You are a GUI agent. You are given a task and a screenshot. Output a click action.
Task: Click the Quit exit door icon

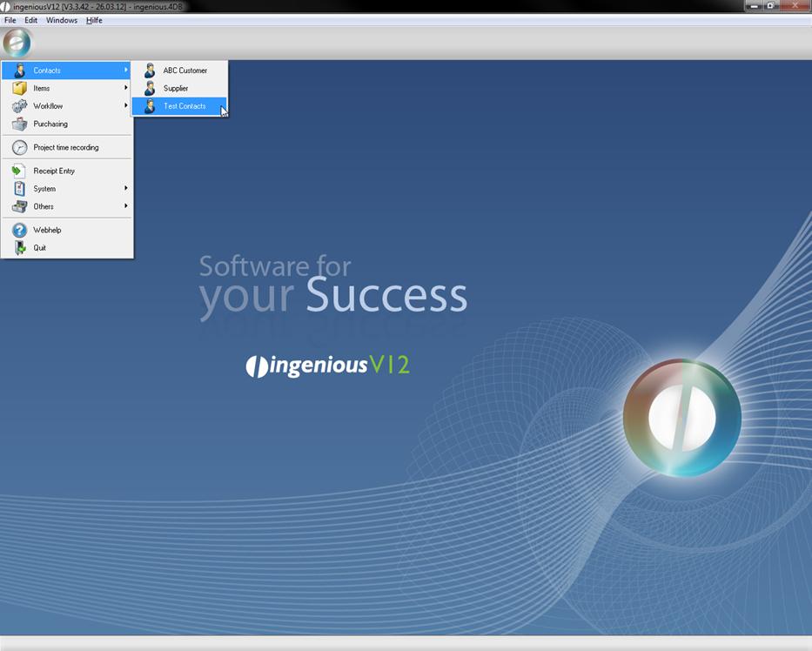[19, 248]
